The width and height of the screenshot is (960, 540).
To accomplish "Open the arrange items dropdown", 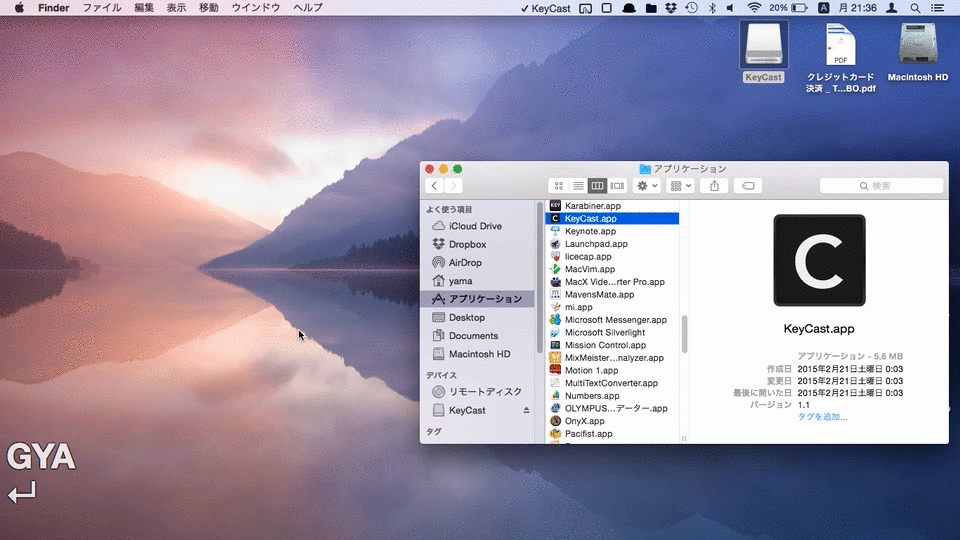I will (680, 186).
